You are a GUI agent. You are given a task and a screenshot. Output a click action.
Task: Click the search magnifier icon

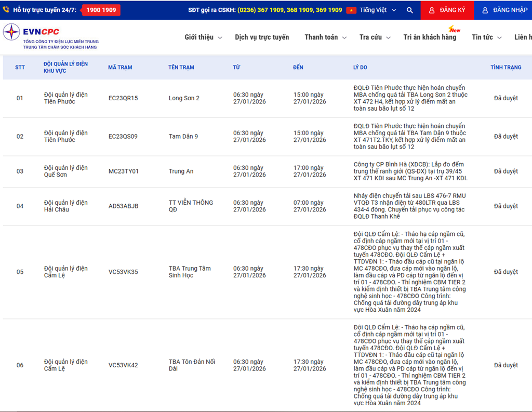(x=410, y=10)
